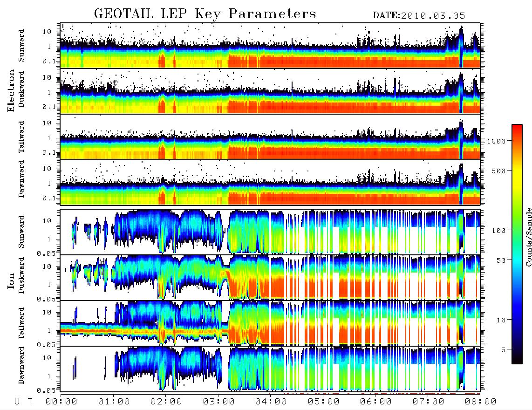
Task: Select the Ion 'Dawnward' panel label
Action: coord(21,365)
